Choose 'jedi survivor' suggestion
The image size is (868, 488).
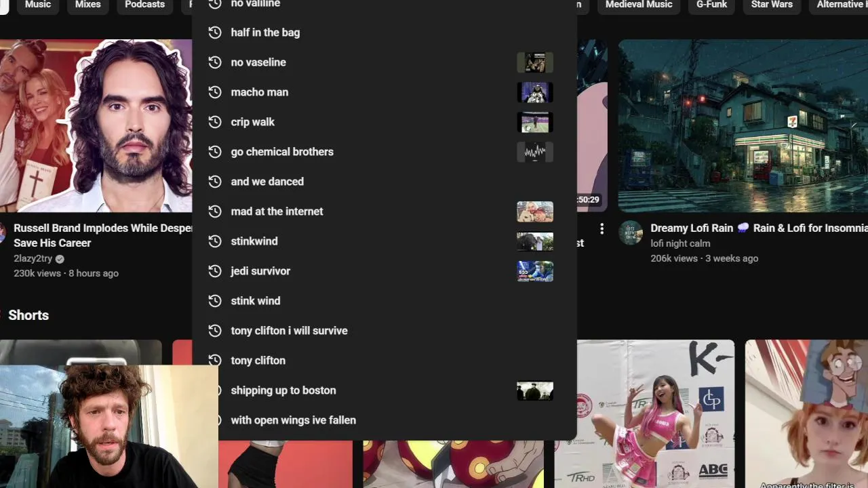384,271
